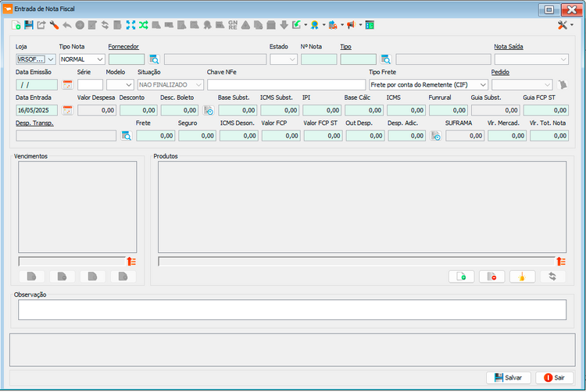The image size is (586, 392).
Task: Open the Pedido dropdown
Action: pyautogui.click(x=522, y=85)
